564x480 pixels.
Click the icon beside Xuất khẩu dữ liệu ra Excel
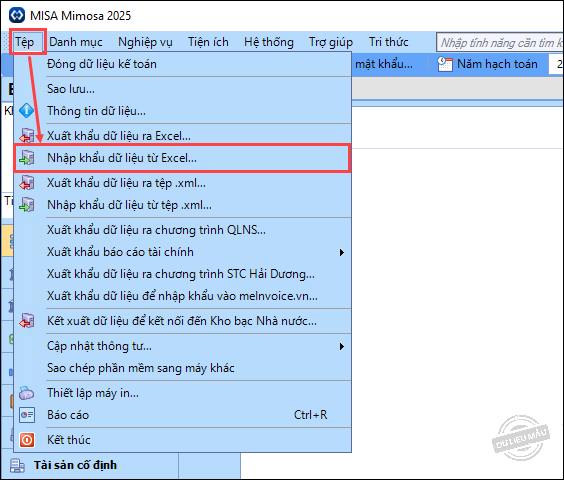27,136
